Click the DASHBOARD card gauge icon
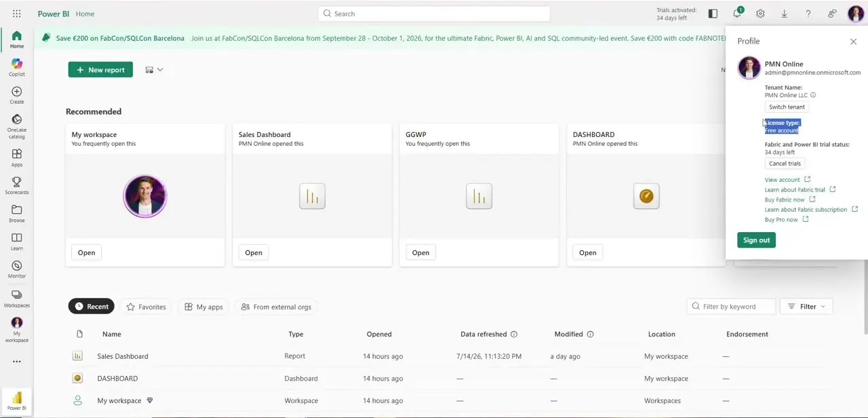 (646, 196)
